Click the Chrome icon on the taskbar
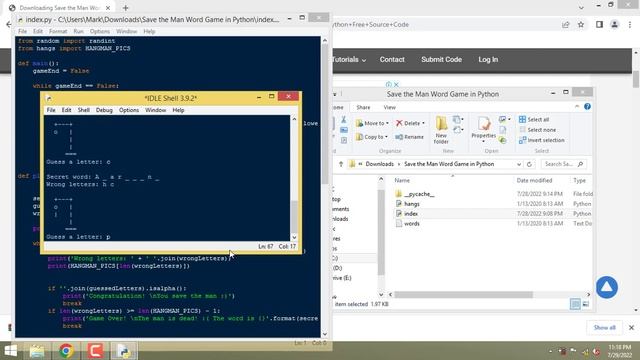The image size is (640, 360). coord(66,351)
